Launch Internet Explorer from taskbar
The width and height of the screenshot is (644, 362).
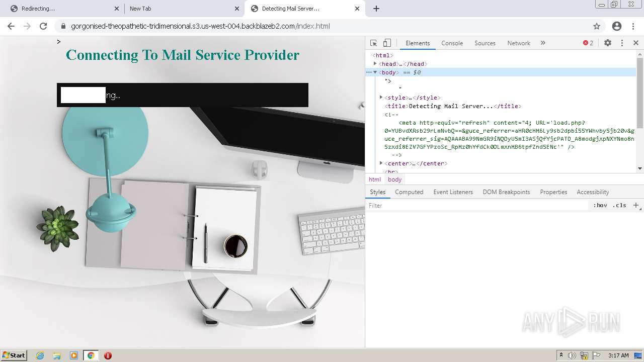click(40, 355)
